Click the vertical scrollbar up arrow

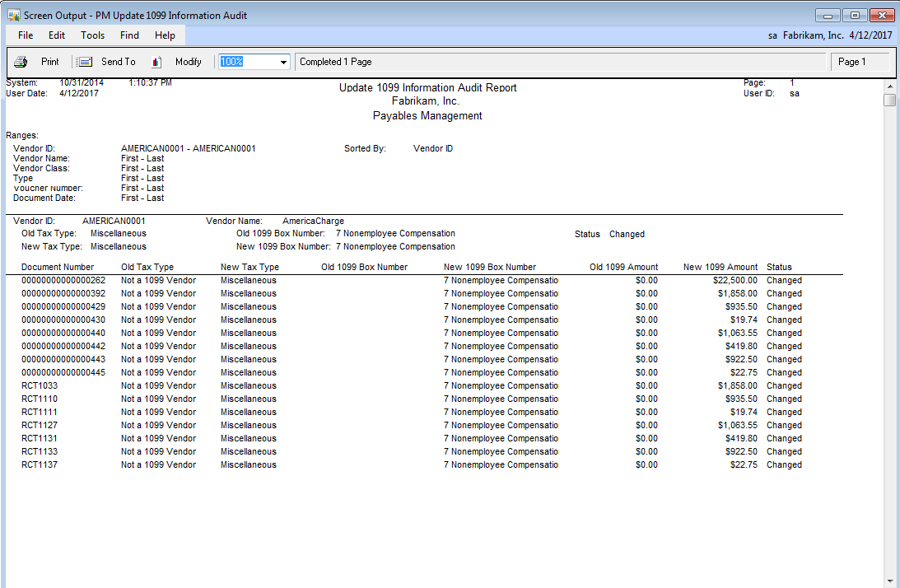[889, 86]
